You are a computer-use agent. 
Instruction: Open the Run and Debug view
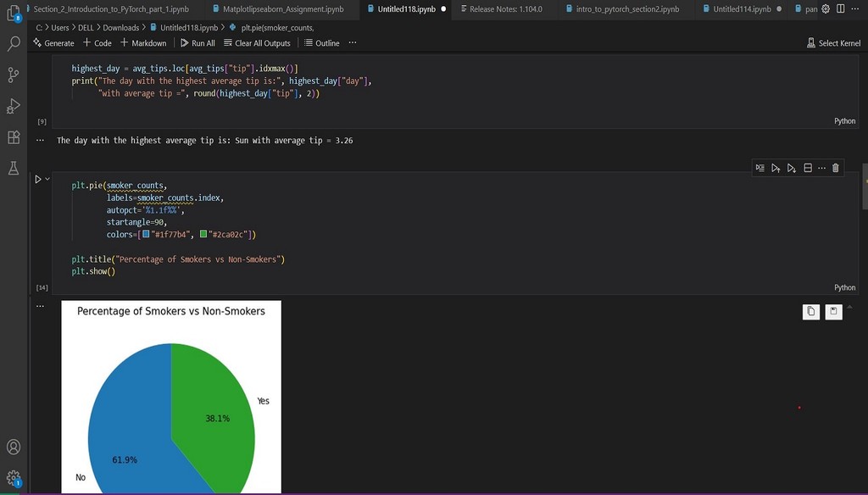pyautogui.click(x=14, y=106)
